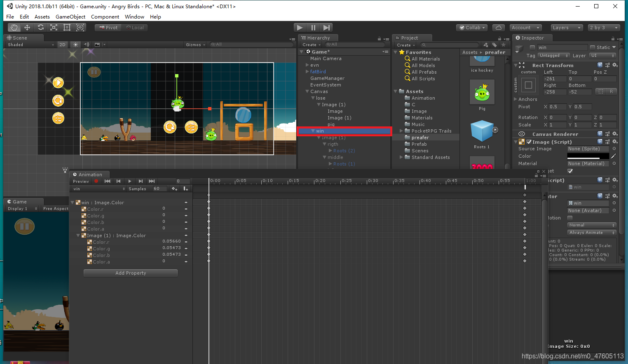Image resolution: width=628 pixels, height=364 pixels.
Task: Select the Rect Transform tool
Action: [x=67, y=28]
